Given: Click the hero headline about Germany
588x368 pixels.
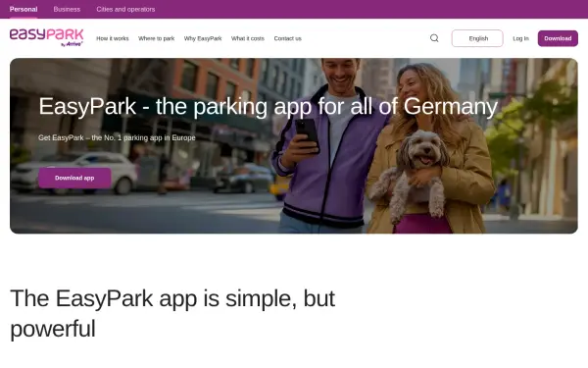Looking at the screenshot, I should tap(269, 106).
